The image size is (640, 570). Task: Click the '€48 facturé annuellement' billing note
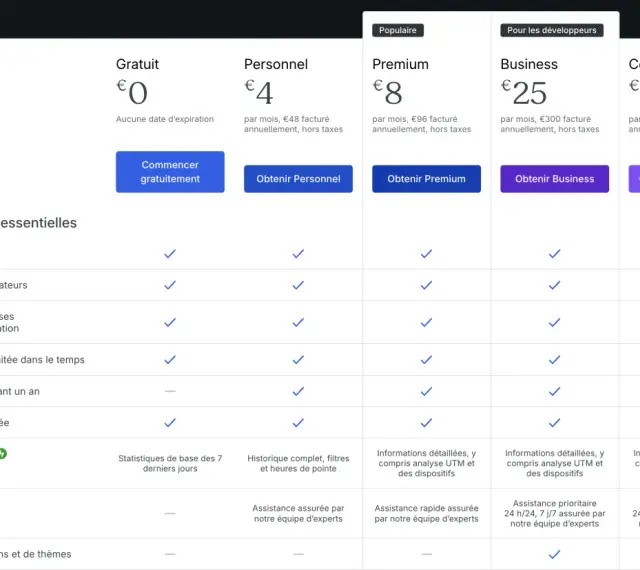tap(293, 124)
